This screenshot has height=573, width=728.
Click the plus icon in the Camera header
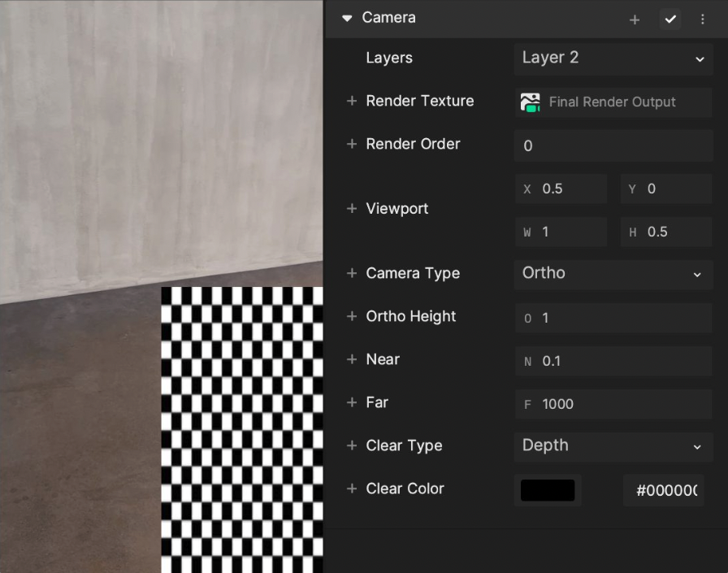[635, 19]
